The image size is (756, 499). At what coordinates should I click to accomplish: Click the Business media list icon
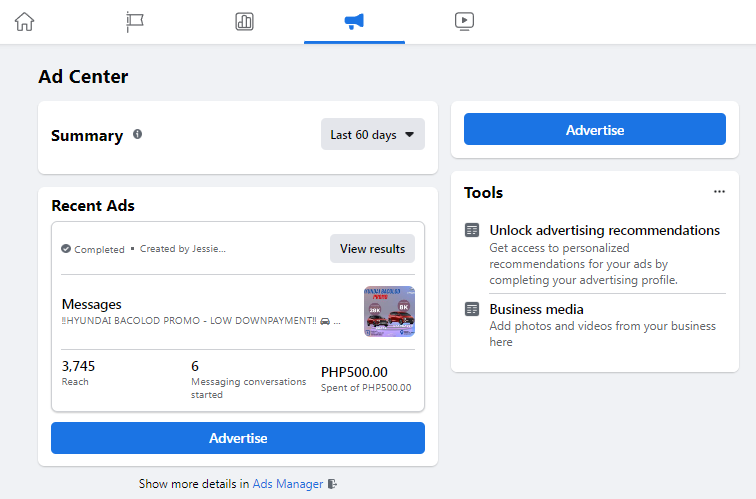pos(472,310)
